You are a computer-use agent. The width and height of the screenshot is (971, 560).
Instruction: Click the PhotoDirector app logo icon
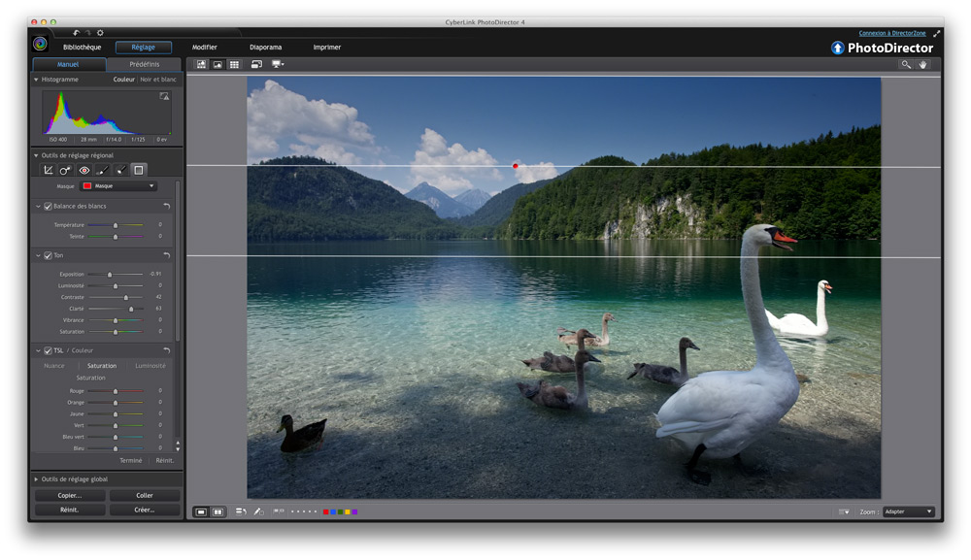40,44
